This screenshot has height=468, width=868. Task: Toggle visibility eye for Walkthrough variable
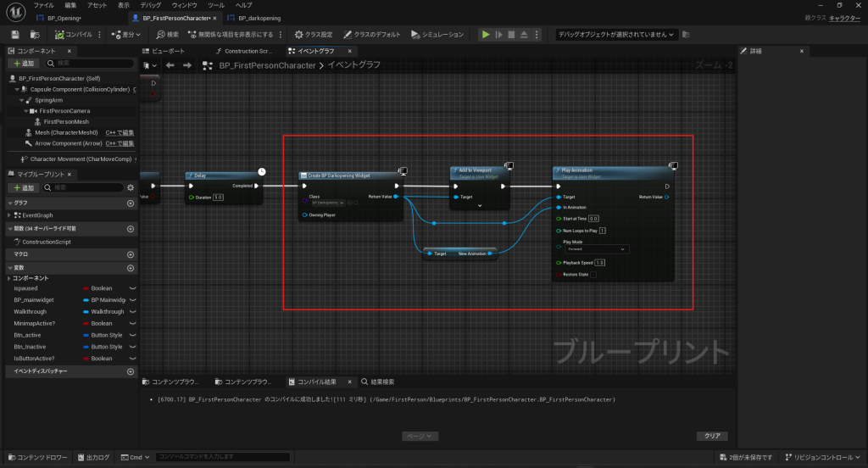click(133, 311)
